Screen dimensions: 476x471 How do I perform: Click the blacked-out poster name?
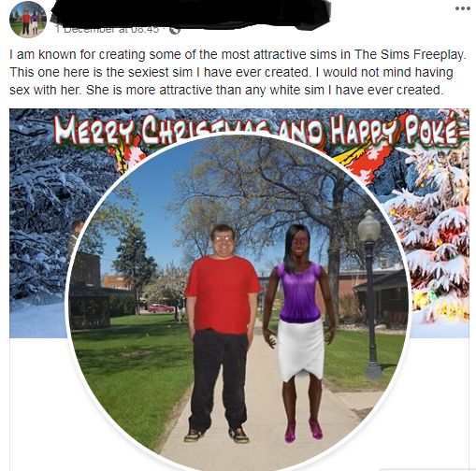[x=190, y=14]
